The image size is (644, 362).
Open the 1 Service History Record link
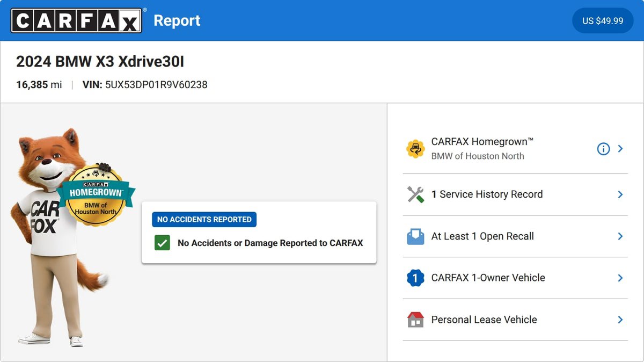[x=487, y=194]
